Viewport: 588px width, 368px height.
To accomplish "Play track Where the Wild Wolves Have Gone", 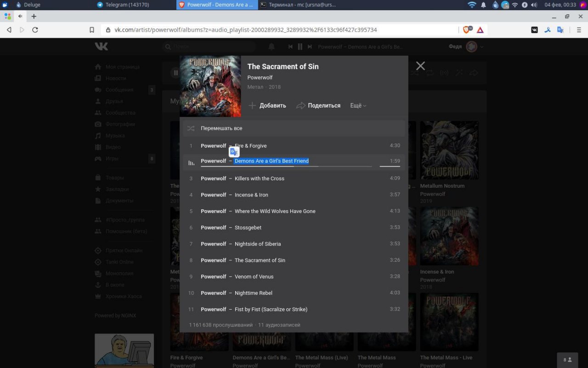I will pos(294,211).
